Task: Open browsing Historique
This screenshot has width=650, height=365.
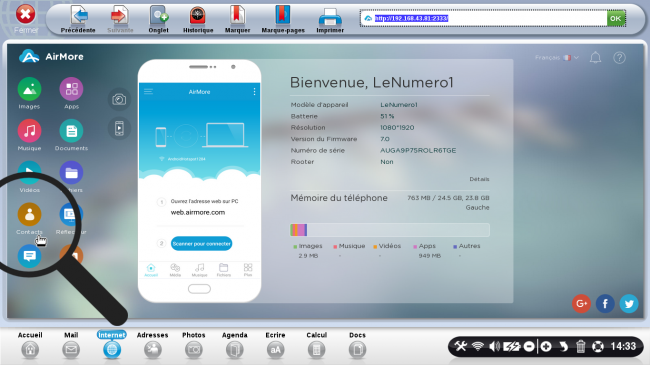Action: click(198, 19)
